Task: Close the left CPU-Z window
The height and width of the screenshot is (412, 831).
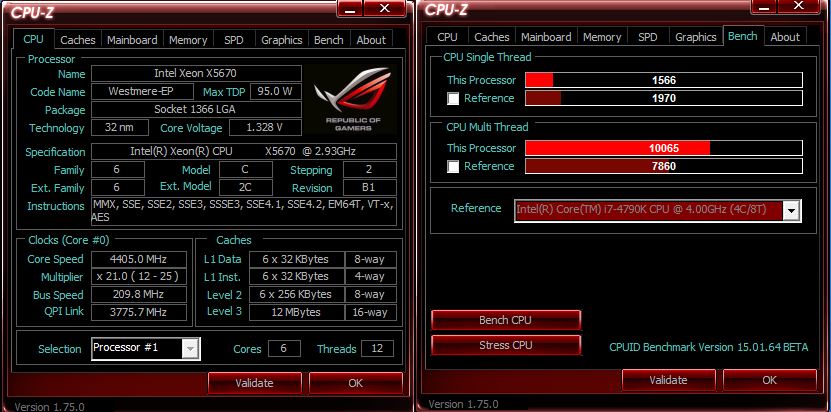Action: 385,8
